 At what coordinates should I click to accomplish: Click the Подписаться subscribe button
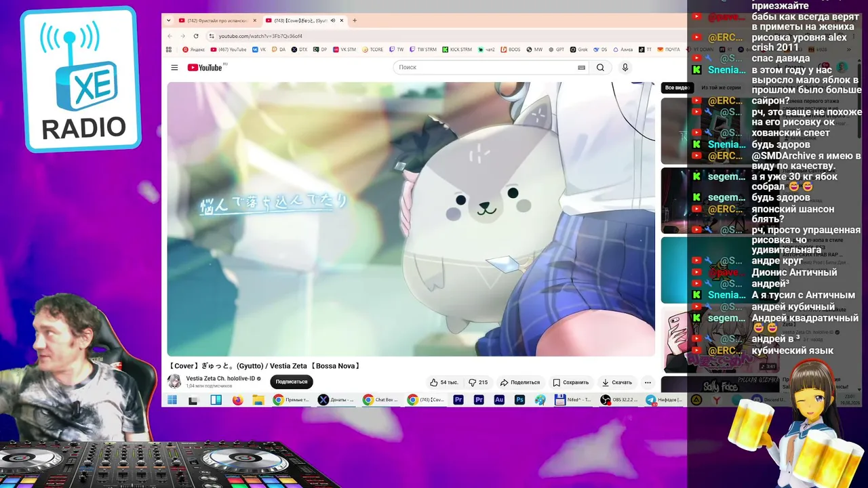point(292,382)
